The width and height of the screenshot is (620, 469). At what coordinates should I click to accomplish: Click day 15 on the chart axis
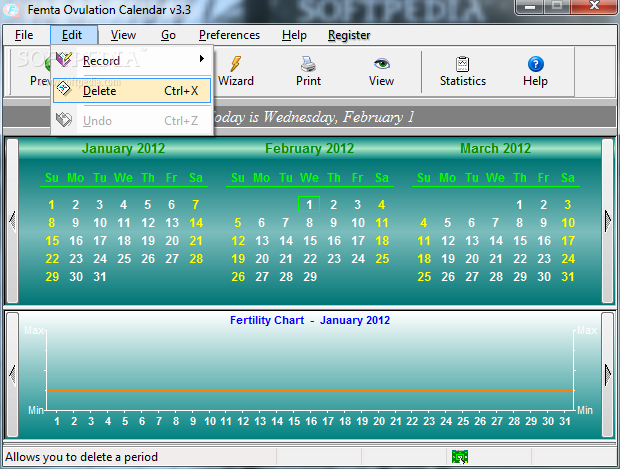pyautogui.click(x=294, y=421)
